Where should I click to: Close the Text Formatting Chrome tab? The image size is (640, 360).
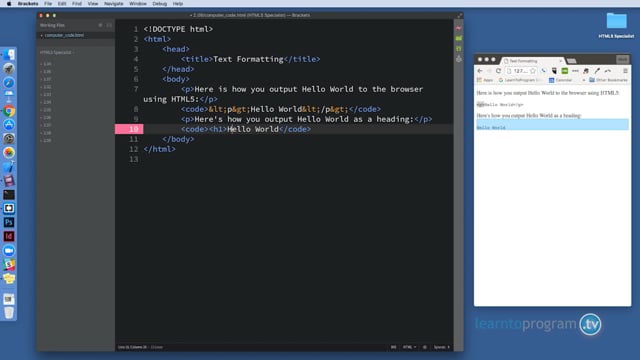click(x=560, y=61)
